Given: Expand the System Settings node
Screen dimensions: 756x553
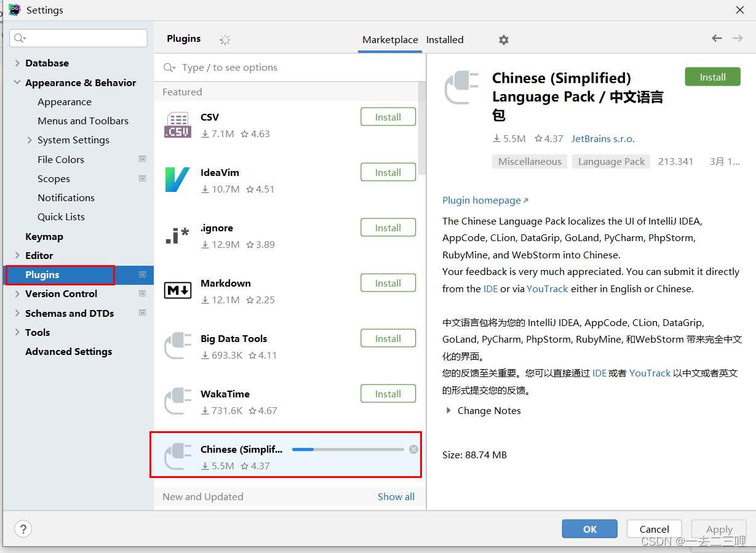Looking at the screenshot, I should tap(30, 140).
